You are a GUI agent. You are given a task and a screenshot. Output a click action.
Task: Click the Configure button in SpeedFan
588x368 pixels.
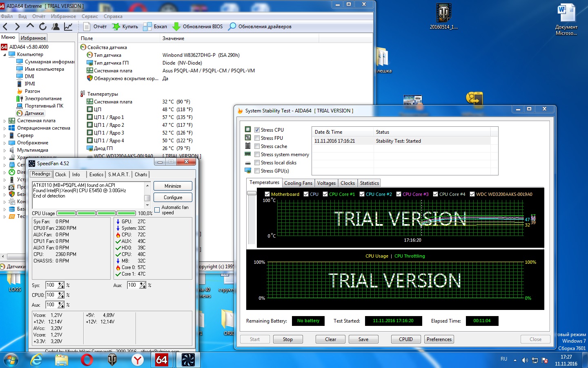(x=173, y=197)
